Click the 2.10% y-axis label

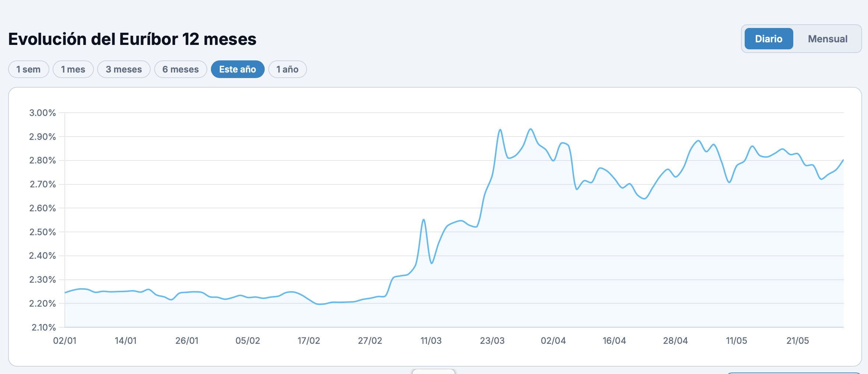point(43,327)
